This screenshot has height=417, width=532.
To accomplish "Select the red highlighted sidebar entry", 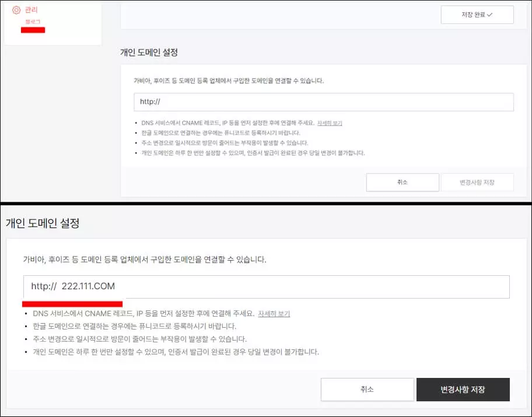I will (33, 29).
